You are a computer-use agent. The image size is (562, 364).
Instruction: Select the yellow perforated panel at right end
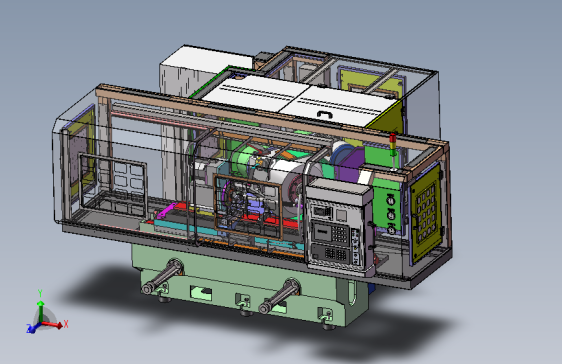pyautogui.click(x=425, y=214)
